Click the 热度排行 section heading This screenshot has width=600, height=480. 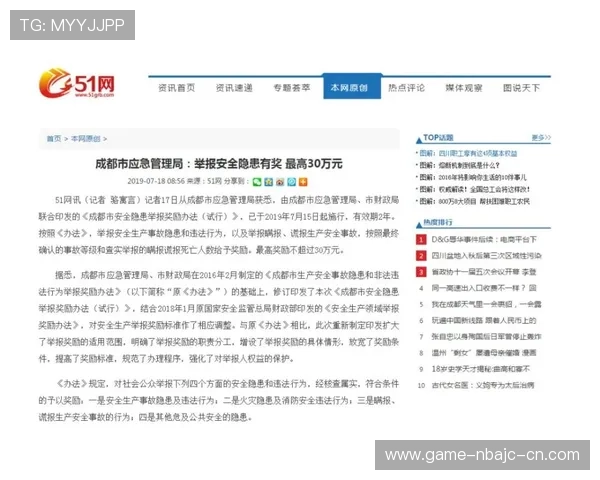click(x=437, y=222)
